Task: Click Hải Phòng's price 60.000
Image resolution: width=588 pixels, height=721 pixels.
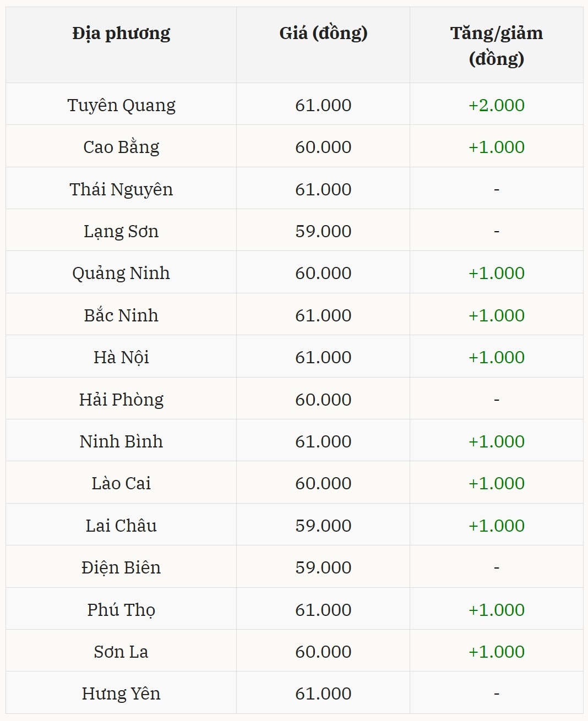Action: (323, 400)
